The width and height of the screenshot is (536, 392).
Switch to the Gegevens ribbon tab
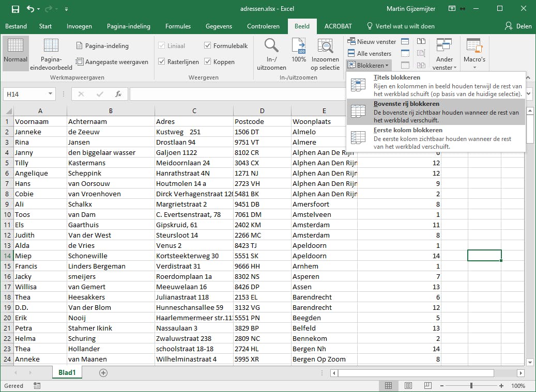219,26
